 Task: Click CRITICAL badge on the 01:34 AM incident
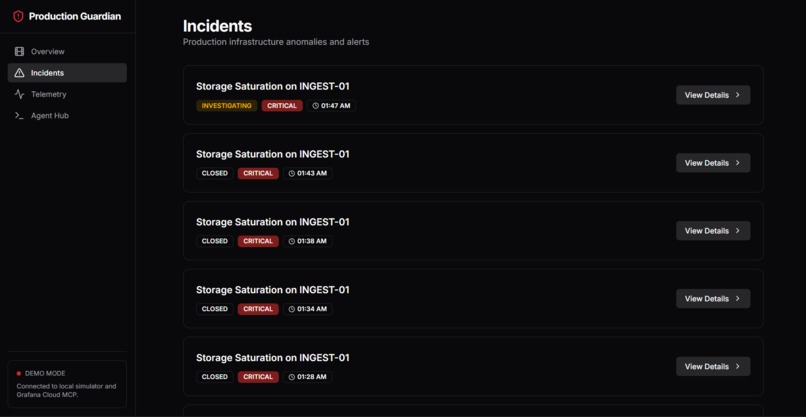tap(258, 310)
